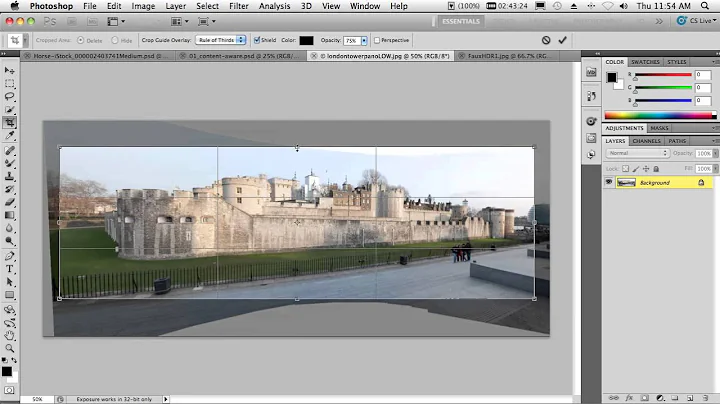Screen dimensions: 720x404
Task: Open Crop Guide Overlay dropdown
Action: point(221,40)
